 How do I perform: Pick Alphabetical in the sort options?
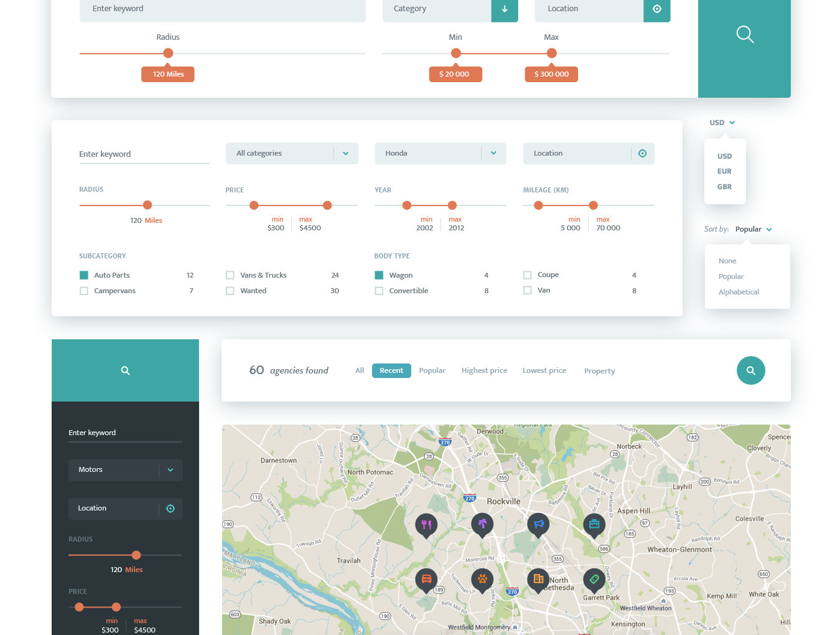pos(739,292)
